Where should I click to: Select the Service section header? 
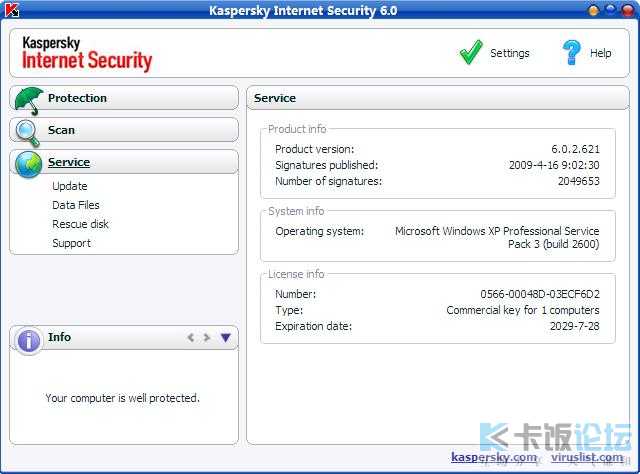pos(69,162)
